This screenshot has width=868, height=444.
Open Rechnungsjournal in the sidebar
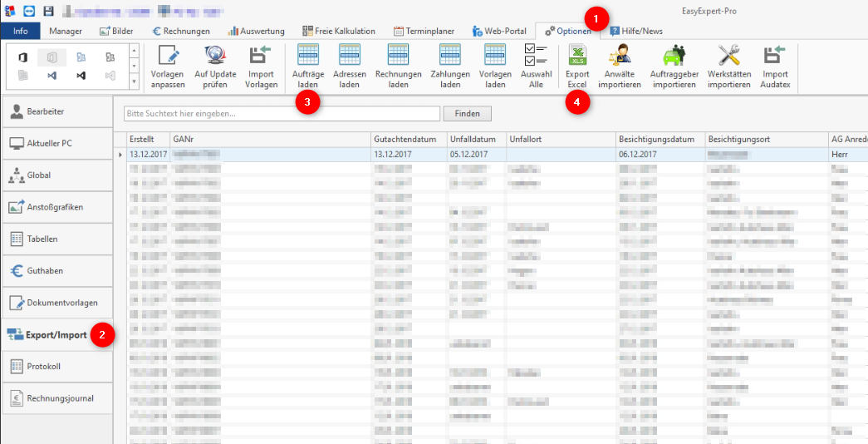tap(56, 398)
